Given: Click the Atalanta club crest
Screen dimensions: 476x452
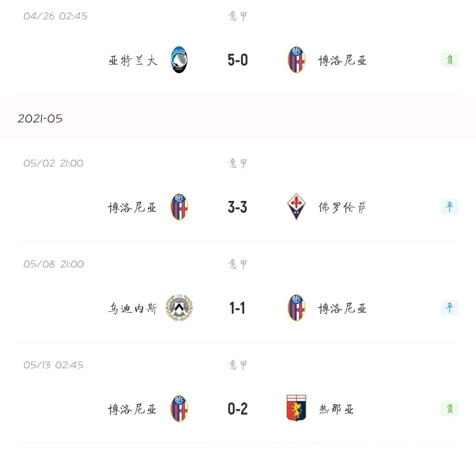Looking at the screenshot, I should [179, 60].
